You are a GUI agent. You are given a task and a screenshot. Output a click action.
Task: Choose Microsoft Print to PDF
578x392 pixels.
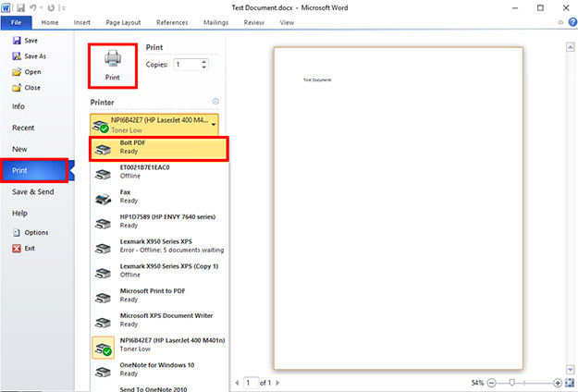pos(159,295)
